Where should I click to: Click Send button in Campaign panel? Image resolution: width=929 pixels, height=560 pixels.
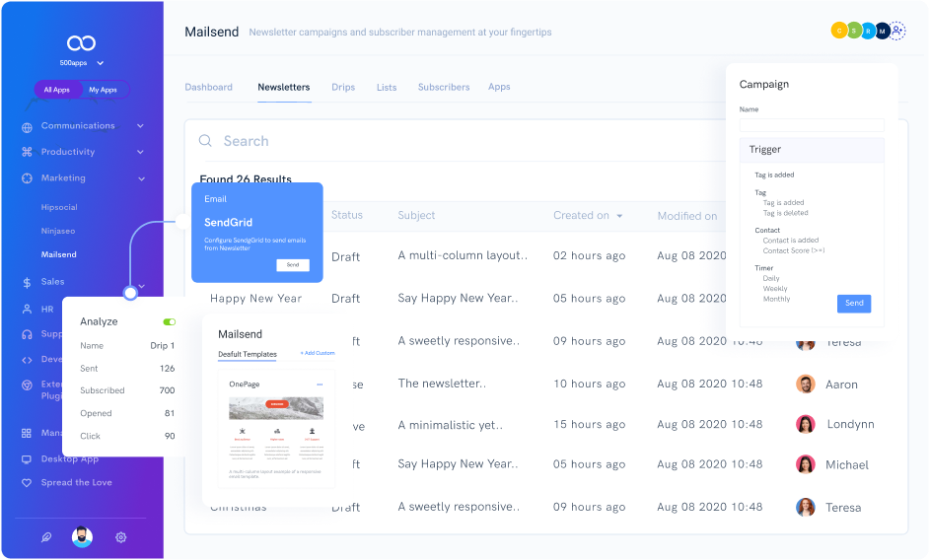pos(854,303)
